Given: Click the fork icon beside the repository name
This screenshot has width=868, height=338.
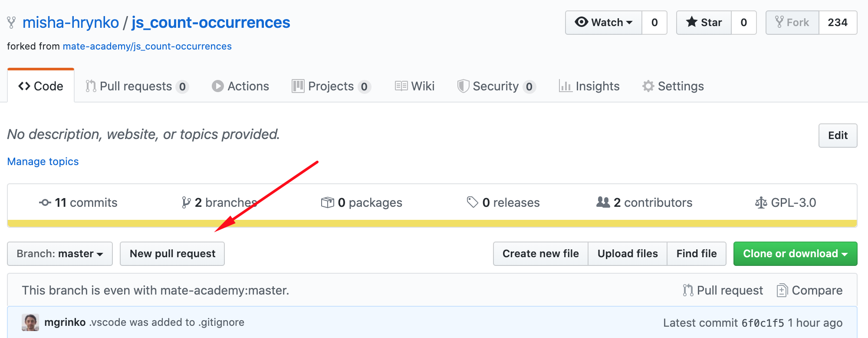Looking at the screenshot, I should (x=12, y=23).
